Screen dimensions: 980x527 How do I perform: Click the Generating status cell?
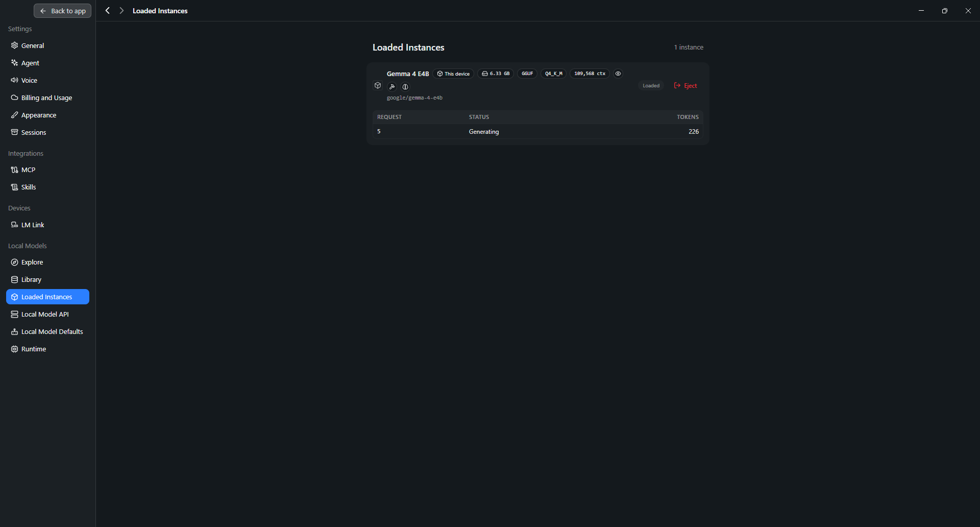click(x=484, y=132)
